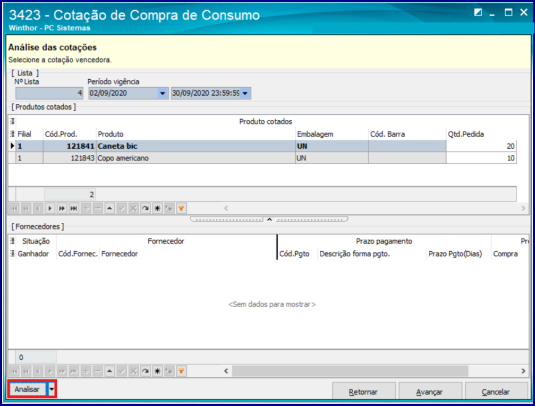535x406 pixels.
Task: Sort by Produto column header
Action: click(196, 134)
